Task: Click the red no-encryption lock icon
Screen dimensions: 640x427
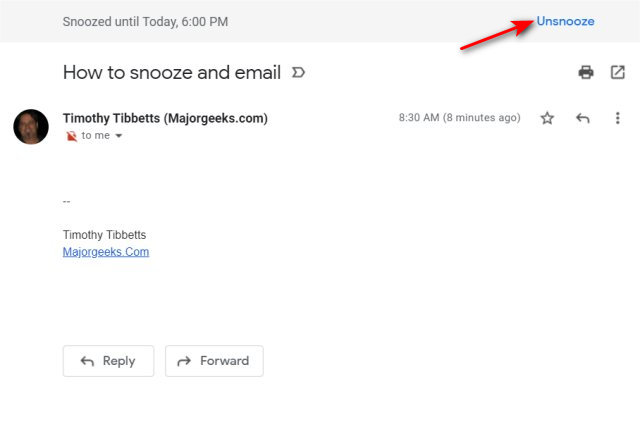Action: [x=71, y=136]
